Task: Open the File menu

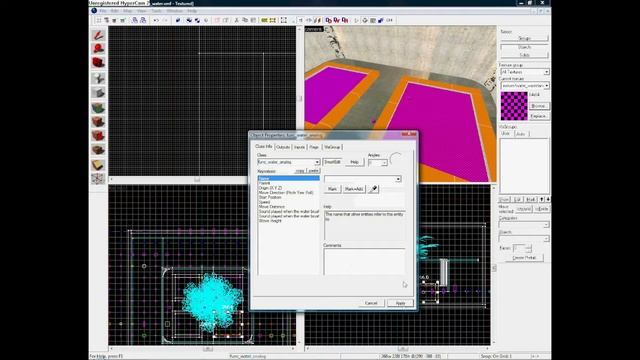Action: point(103,11)
